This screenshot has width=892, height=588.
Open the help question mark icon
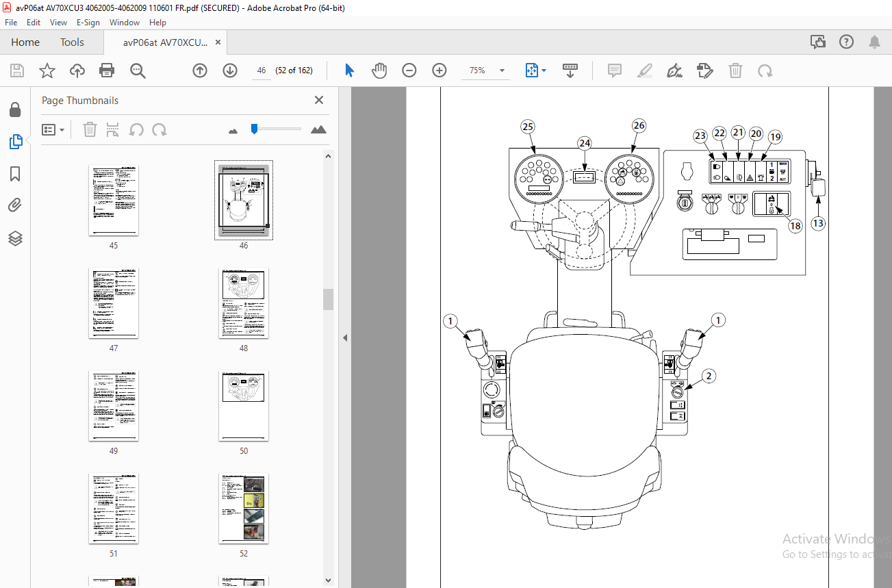pos(846,42)
